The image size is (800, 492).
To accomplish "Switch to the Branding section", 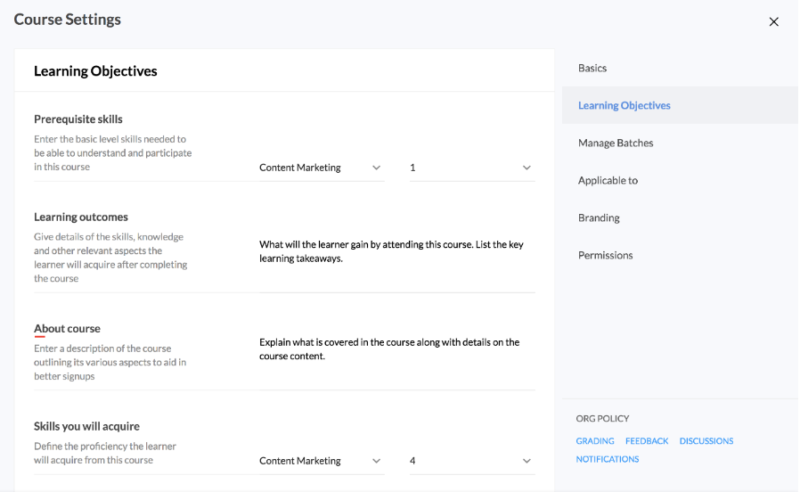I will click(x=598, y=218).
